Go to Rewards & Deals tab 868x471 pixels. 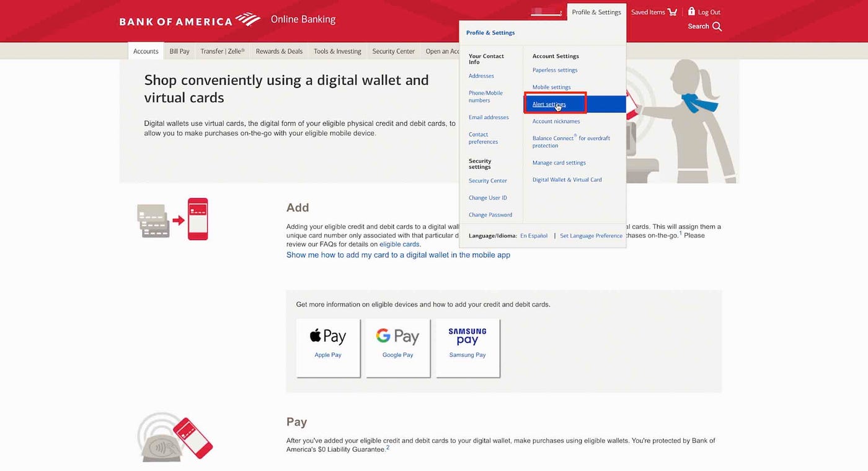(279, 52)
